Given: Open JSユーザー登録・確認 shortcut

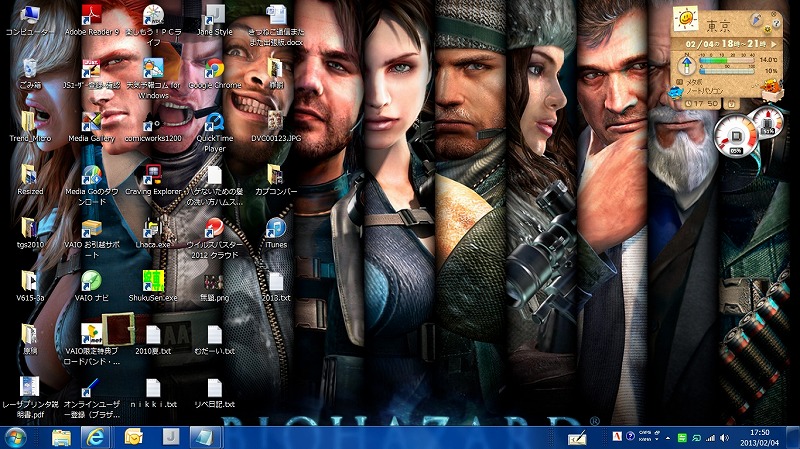Looking at the screenshot, I should pos(92,73).
